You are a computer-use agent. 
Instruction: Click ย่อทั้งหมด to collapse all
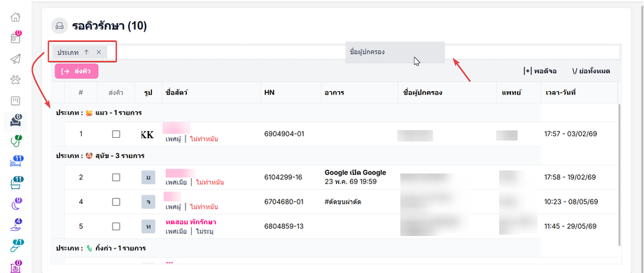point(591,71)
